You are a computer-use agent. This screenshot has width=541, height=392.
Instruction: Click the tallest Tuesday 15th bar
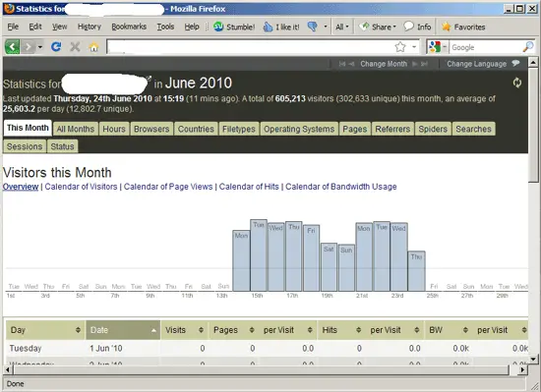click(259, 255)
